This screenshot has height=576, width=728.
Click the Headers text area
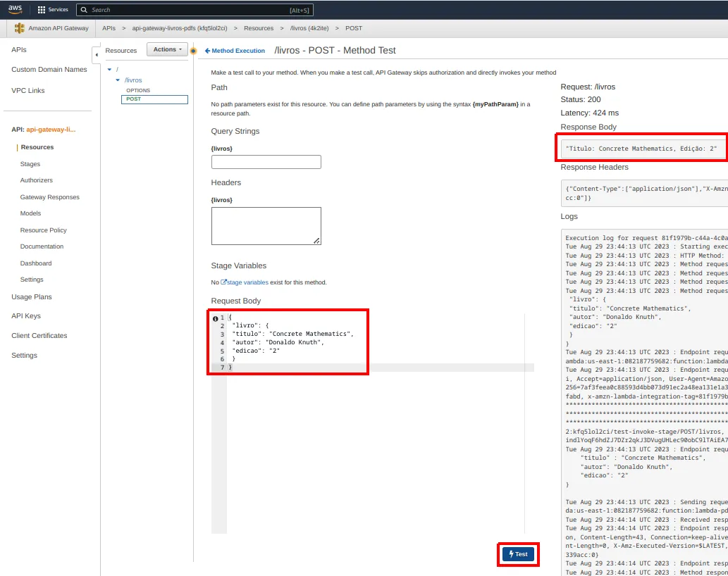(x=266, y=226)
